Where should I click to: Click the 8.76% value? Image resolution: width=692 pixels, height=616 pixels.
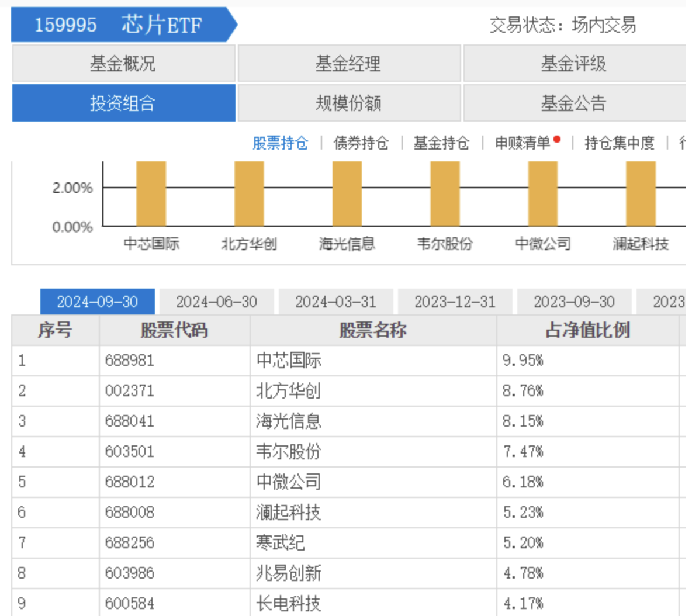(x=523, y=391)
